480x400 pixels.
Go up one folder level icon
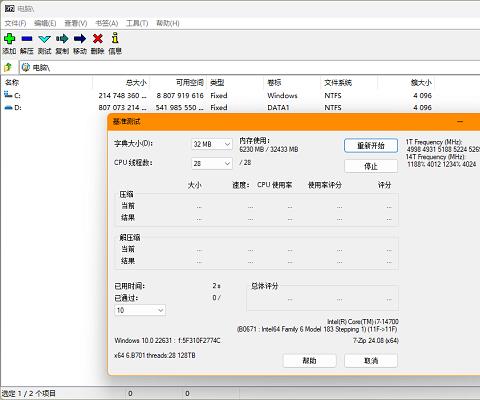8,67
